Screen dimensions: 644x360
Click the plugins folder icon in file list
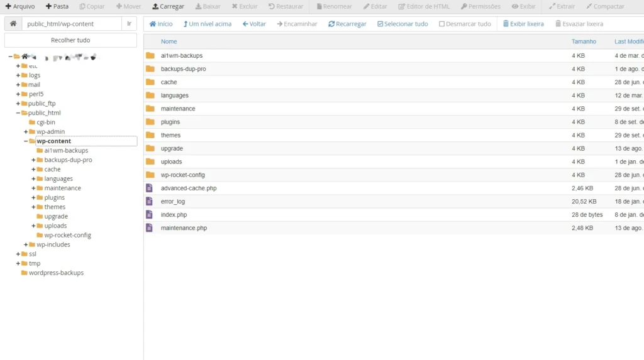click(150, 122)
